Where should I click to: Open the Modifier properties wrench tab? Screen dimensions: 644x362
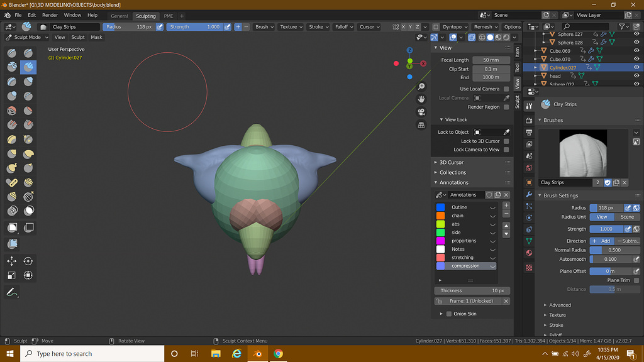529,194
